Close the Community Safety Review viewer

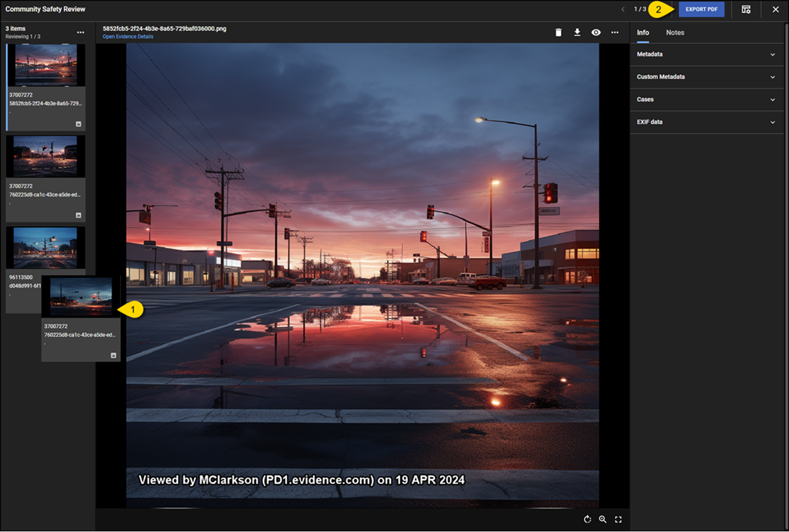pos(775,10)
